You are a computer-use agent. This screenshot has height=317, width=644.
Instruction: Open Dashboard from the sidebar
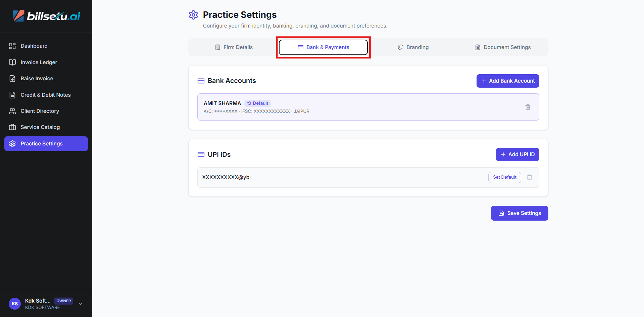(x=34, y=46)
